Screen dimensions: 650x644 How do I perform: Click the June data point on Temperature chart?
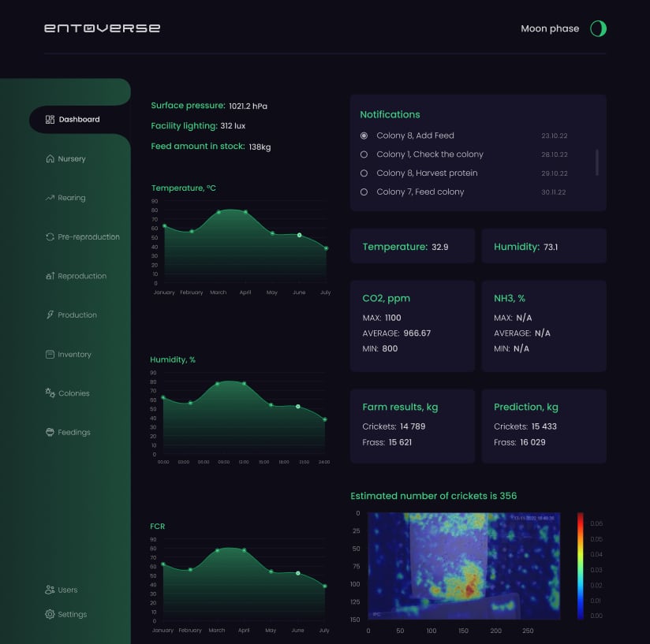(299, 235)
